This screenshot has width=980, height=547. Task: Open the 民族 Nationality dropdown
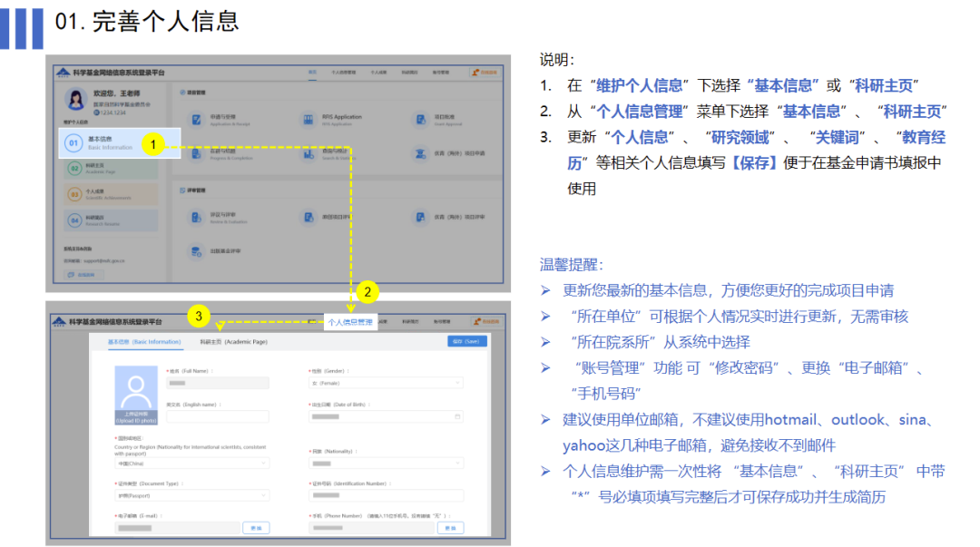click(386, 464)
